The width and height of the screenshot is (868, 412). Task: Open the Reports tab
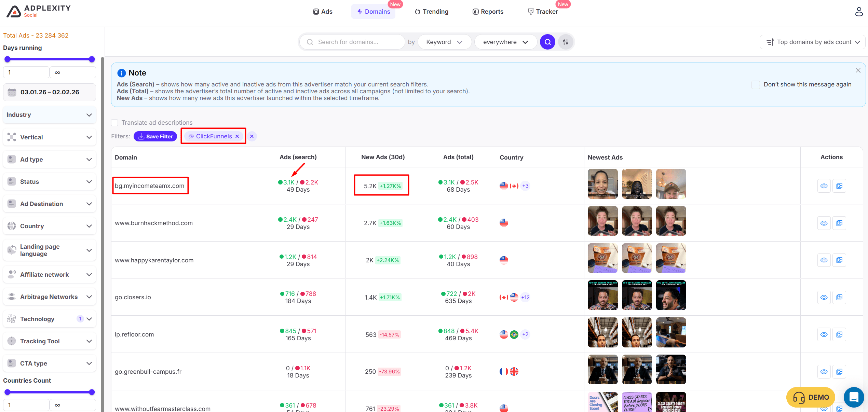(x=488, y=12)
